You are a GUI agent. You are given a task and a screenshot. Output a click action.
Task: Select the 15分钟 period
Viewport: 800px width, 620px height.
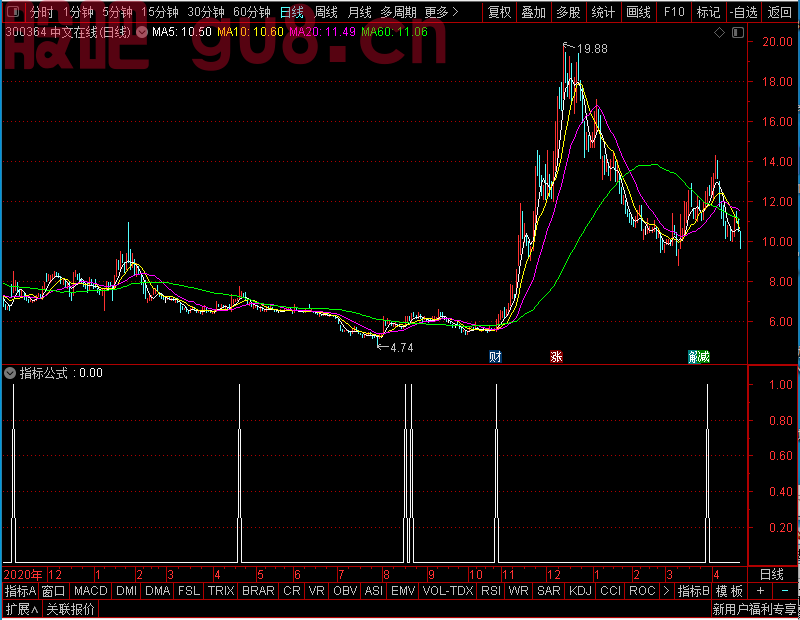click(160, 12)
